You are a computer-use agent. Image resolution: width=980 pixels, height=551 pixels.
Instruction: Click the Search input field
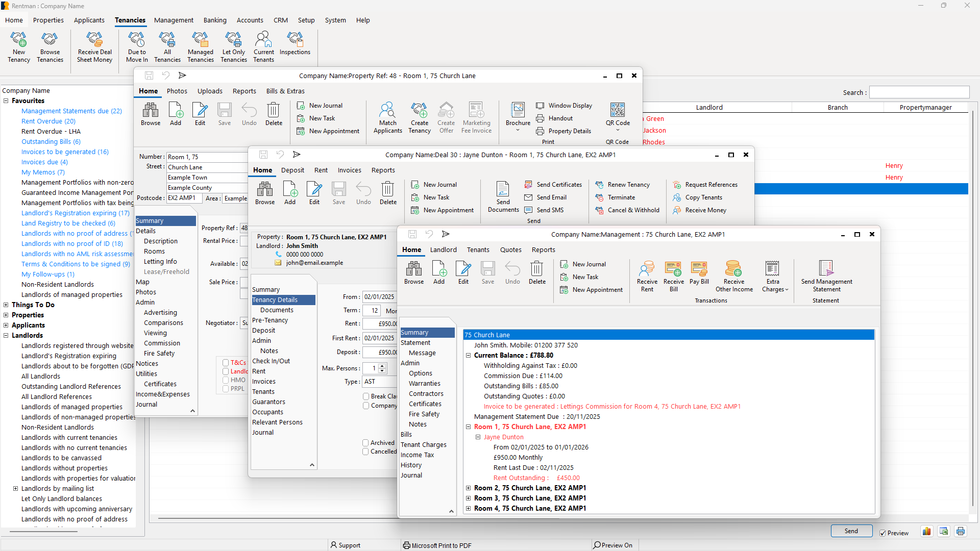pos(919,92)
